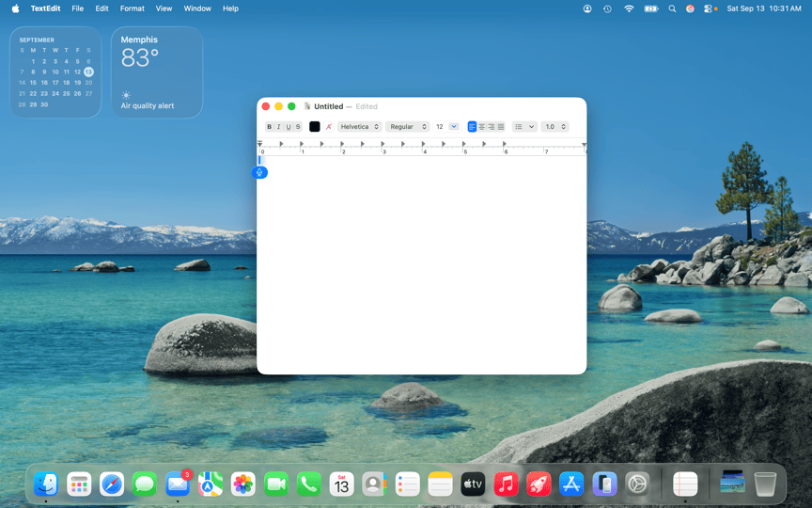The width and height of the screenshot is (812, 508).
Task: Click the first-line indent marker on ruler
Action: coord(259,142)
